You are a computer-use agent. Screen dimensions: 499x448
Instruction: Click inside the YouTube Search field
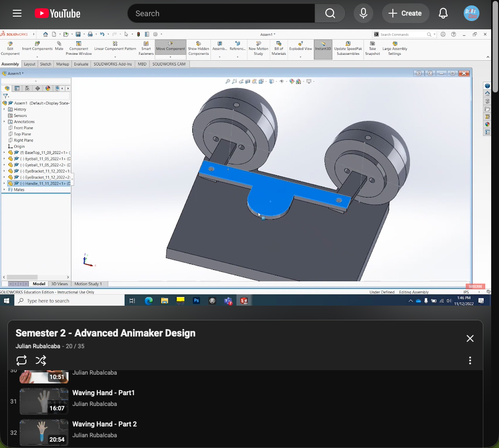click(221, 13)
